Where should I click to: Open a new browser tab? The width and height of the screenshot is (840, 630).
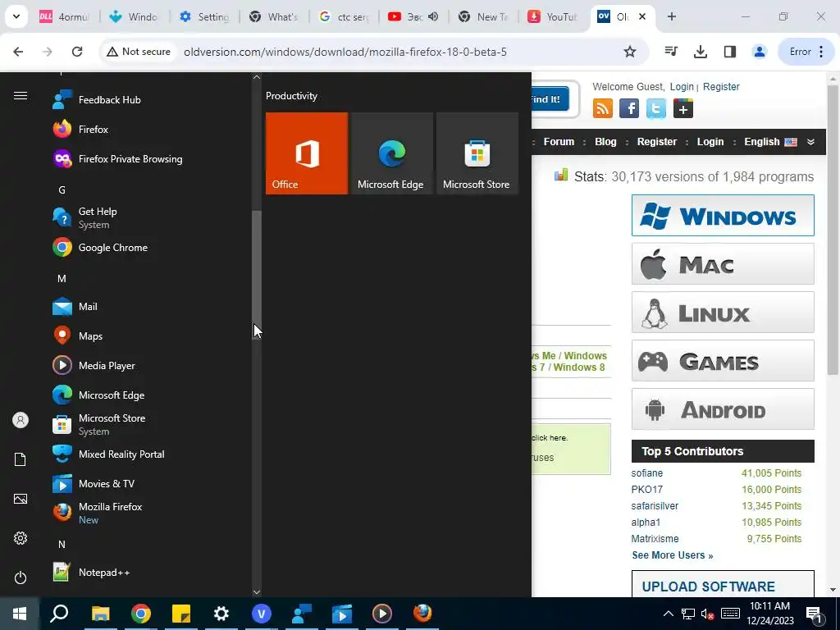[x=672, y=16]
